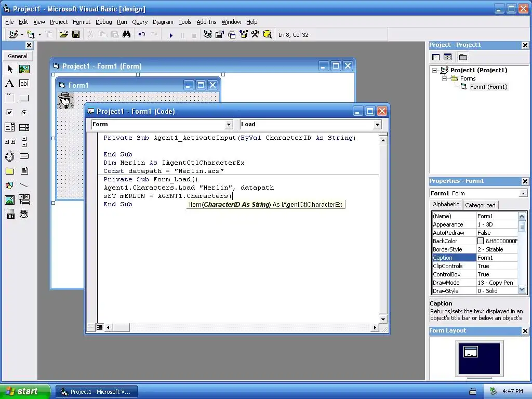Click Add Standard EXE Project icon

(x=13, y=35)
